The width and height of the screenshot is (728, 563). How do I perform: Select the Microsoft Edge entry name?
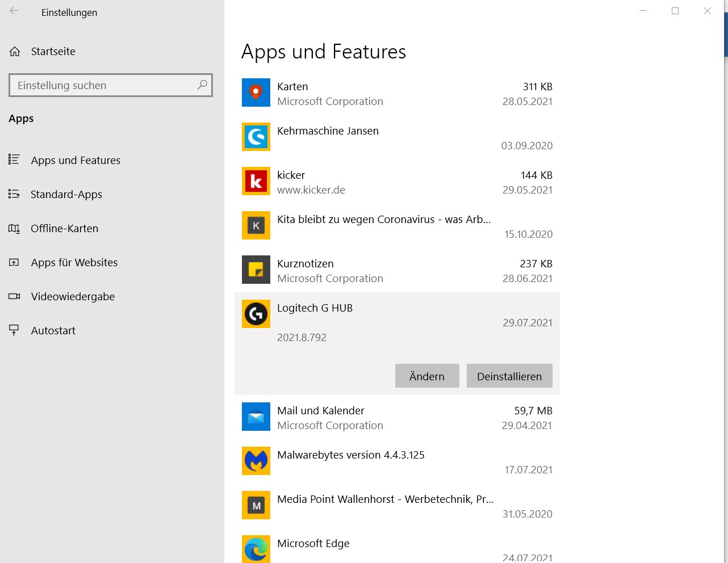pyautogui.click(x=313, y=543)
